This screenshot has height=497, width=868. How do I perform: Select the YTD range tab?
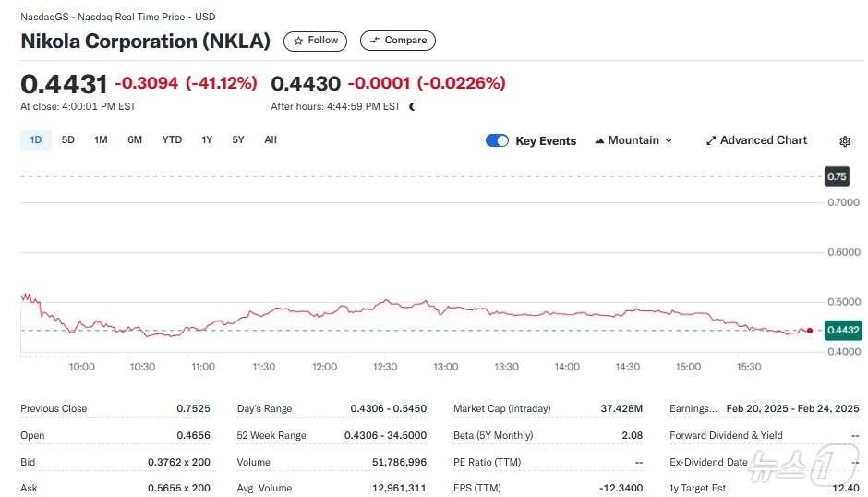[x=172, y=140]
